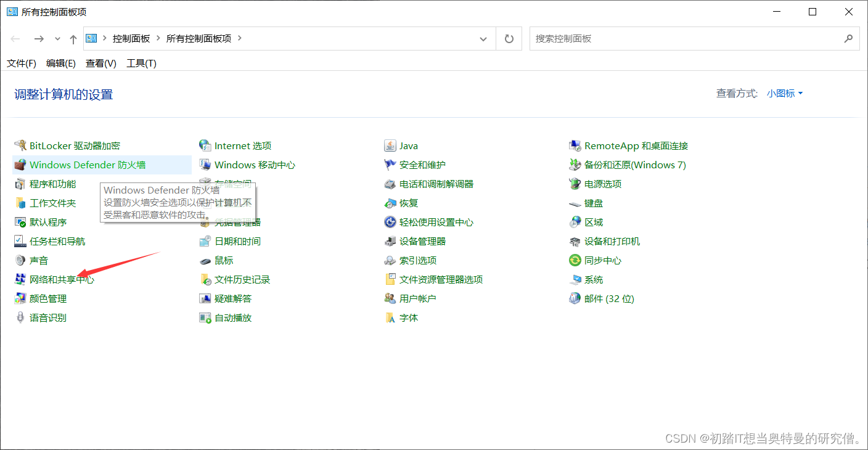Open 用户帐户 link
Viewport: 868px width, 450px height.
pyautogui.click(x=417, y=299)
